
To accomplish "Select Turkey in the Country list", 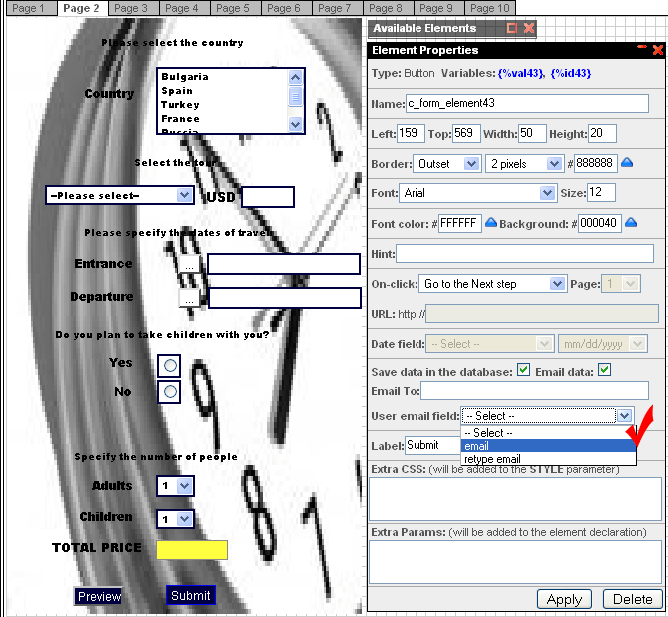I will tap(180, 105).
